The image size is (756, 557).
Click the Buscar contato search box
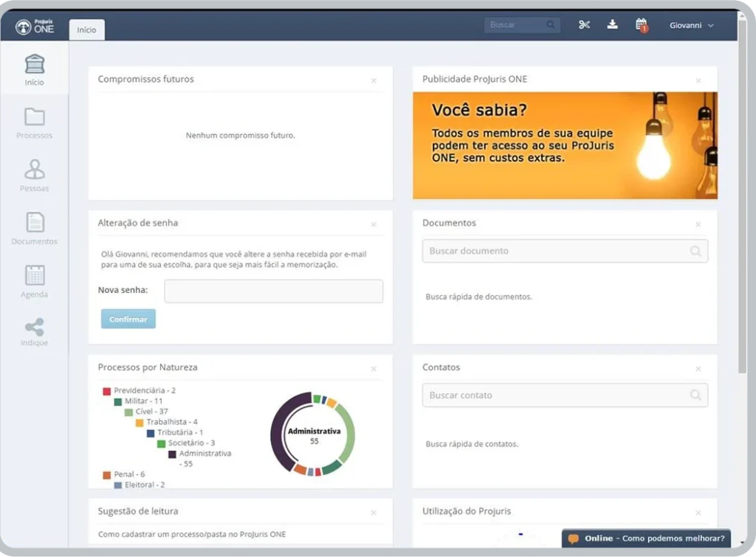click(564, 395)
